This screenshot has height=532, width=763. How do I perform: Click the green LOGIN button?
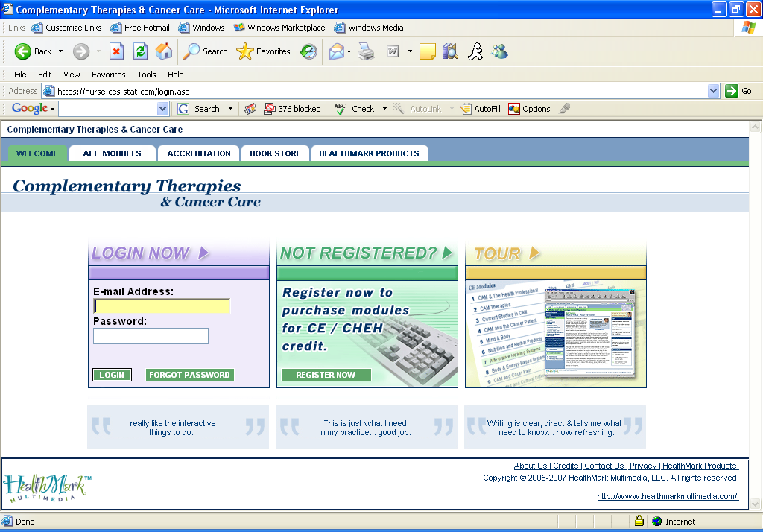[x=112, y=375]
